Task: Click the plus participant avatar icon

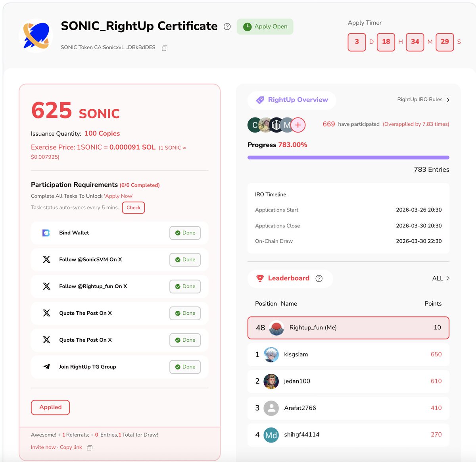Action: (x=298, y=125)
